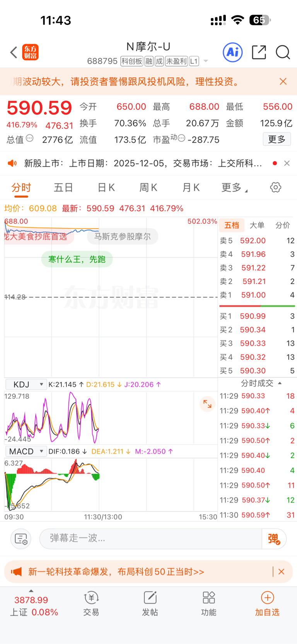Tap the 市盈 -287.75 value

(x=203, y=140)
